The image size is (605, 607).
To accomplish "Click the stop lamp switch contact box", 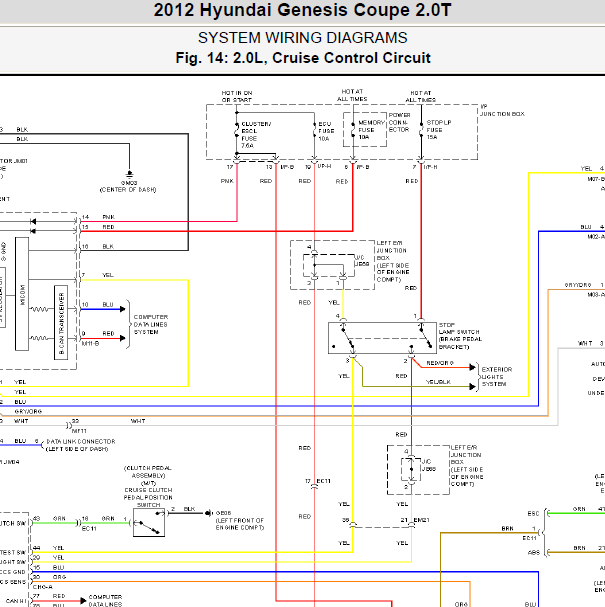I will (x=382, y=338).
